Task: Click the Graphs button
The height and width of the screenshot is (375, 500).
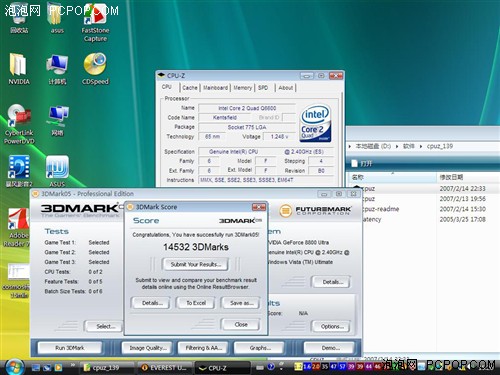Action: pos(260,348)
